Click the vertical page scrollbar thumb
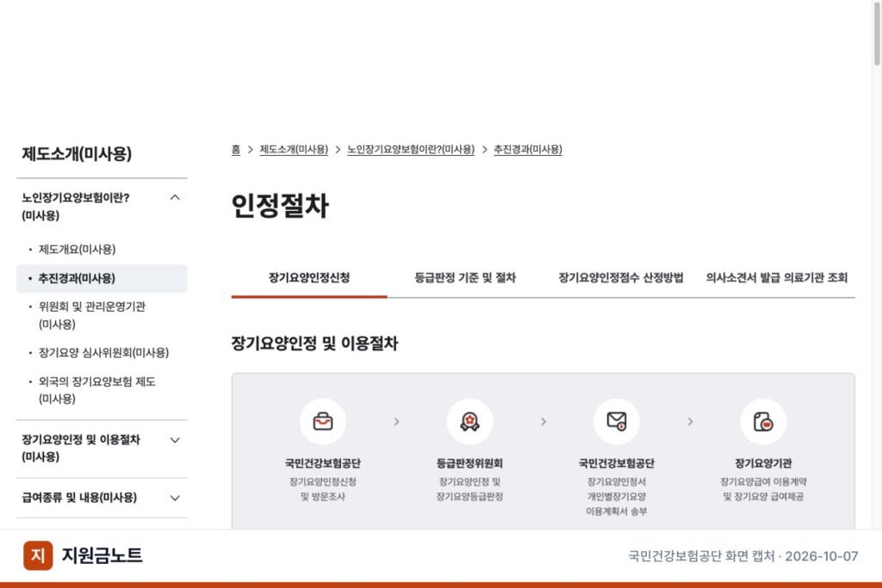The height and width of the screenshot is (588, 882). pyautogui.click(x=876, y=34)
